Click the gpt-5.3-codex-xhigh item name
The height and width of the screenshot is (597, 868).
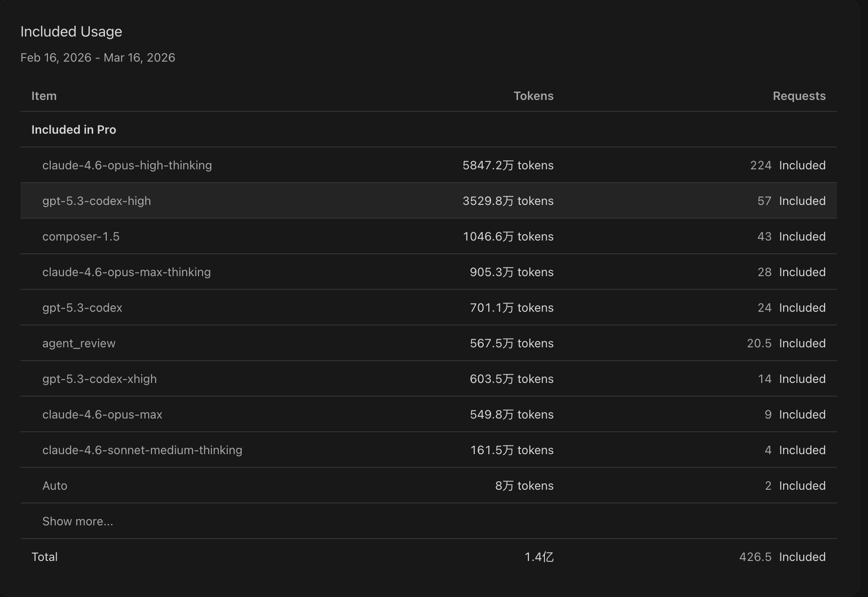click(99, 379)
